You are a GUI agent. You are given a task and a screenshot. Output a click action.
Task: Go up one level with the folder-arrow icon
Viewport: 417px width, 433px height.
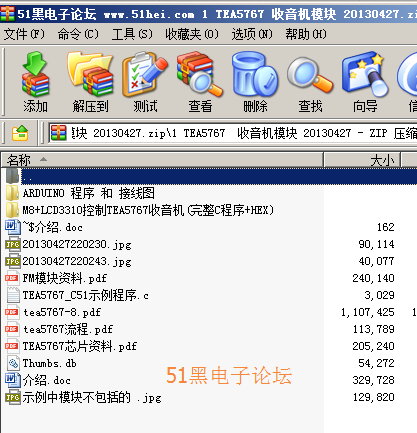point(20,133)
